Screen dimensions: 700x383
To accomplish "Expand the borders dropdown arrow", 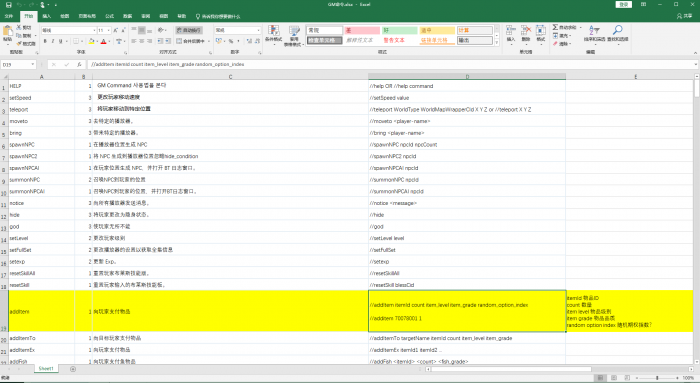I will (82, 41).
